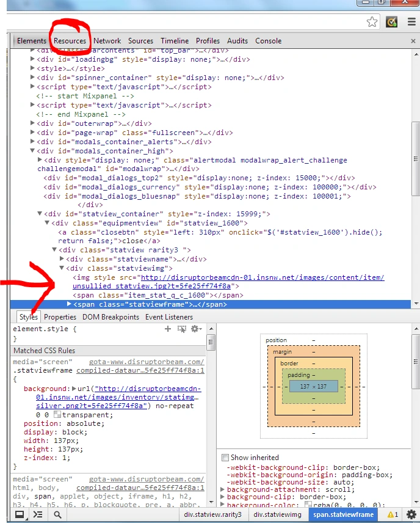Open the Timeline tab
Viewport: 420px width, 523px height.
coord(175,41)
